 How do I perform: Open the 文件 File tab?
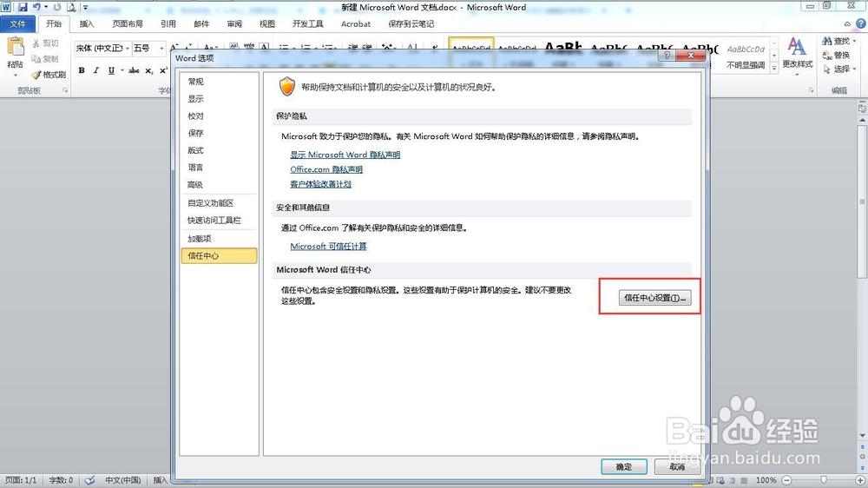[x=17, y=23]
